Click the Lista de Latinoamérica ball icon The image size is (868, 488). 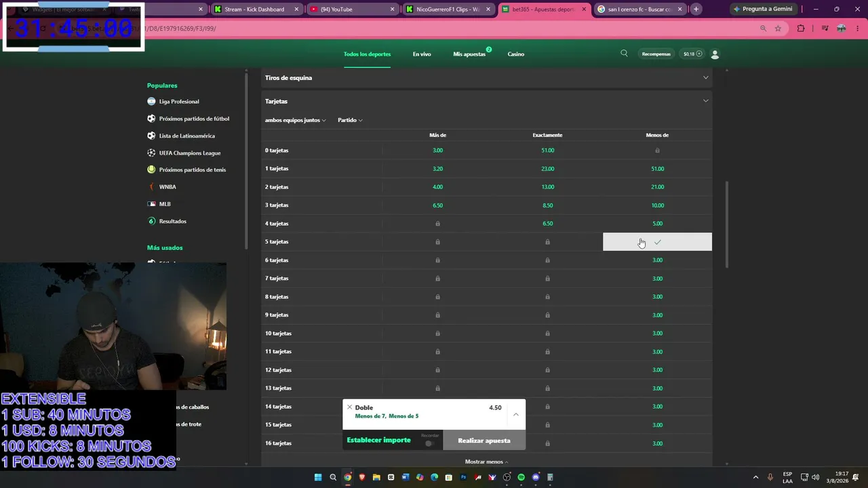(151, 136)
